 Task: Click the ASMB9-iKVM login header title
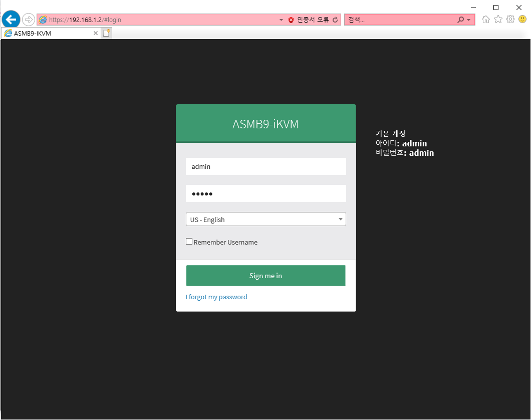266,124
